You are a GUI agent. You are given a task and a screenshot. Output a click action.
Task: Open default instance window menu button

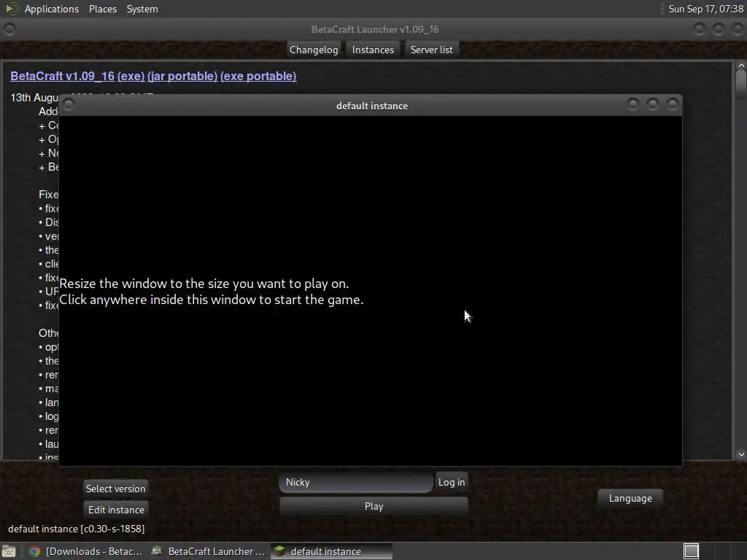point(69,104)
